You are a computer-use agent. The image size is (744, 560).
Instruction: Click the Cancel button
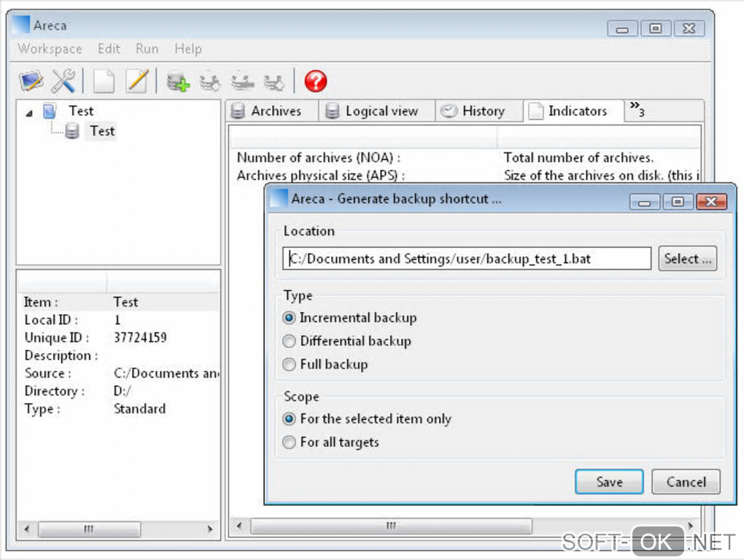pyautogui.click(x=686, y=482)
